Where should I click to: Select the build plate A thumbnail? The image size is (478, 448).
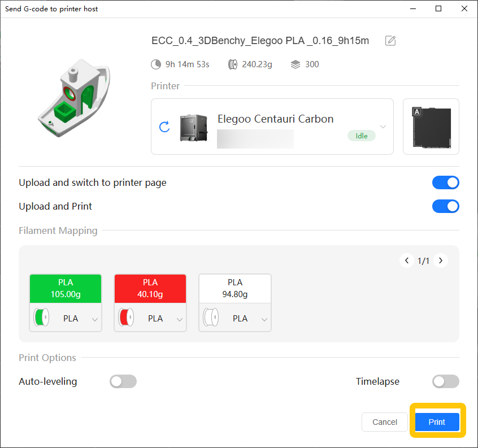pos(431,127)
